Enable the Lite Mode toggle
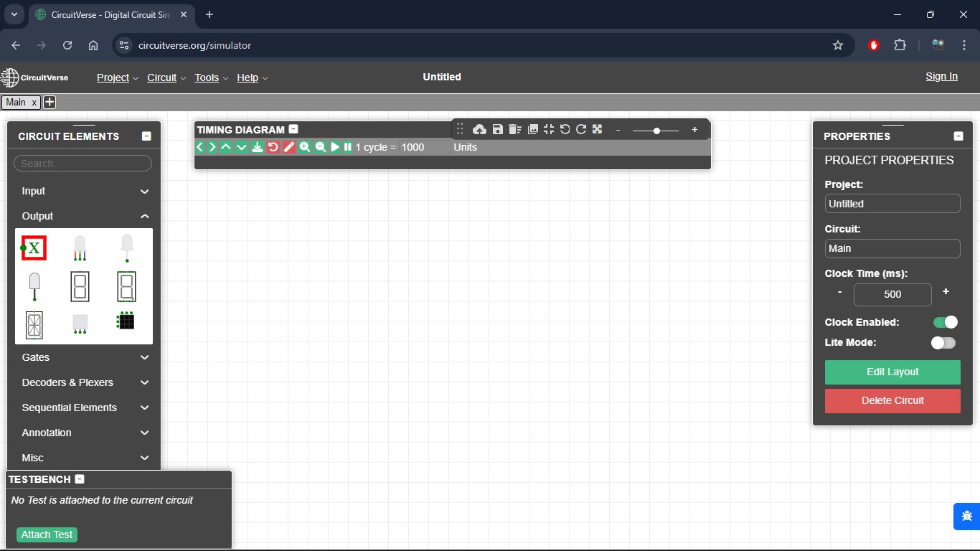Screen dimensions: 980x551 [943, 343]
